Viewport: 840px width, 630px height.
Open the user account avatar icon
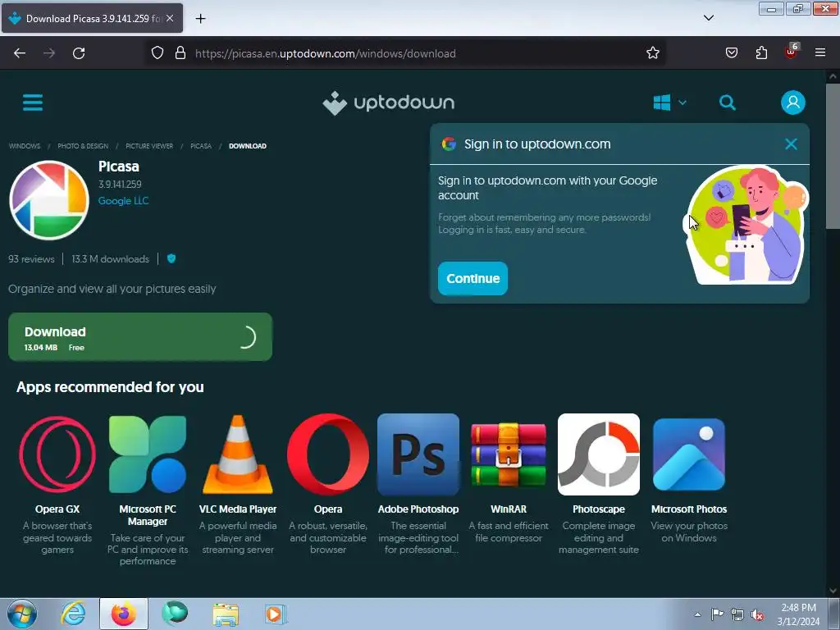[x=793, y=103]
